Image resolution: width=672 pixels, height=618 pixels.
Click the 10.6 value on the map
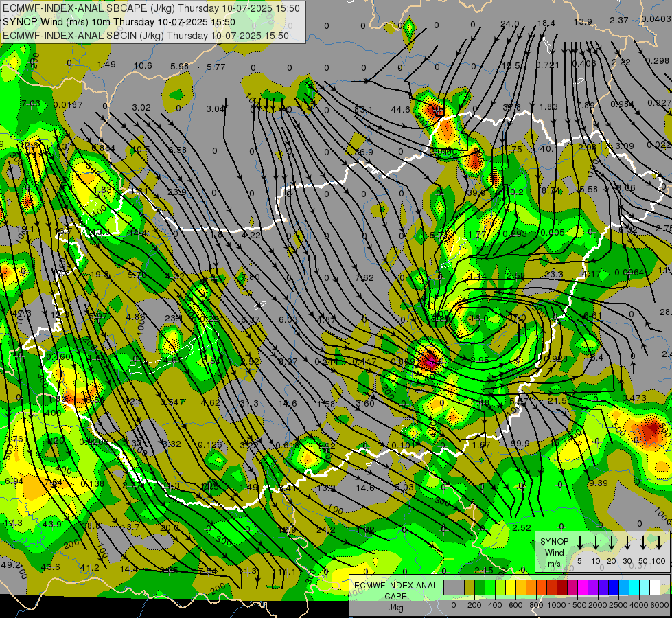click(x=143, y=65)
